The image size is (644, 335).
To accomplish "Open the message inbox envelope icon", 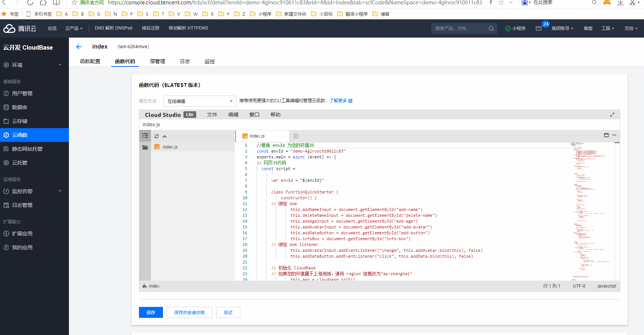I will pyautogui.click(x=539, y=28).
